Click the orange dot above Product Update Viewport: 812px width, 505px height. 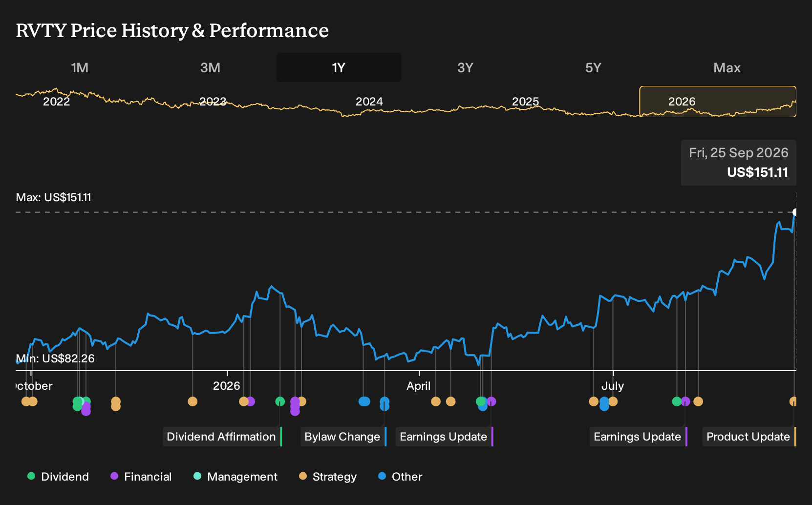pyautogui.click(x=793, y=401)
